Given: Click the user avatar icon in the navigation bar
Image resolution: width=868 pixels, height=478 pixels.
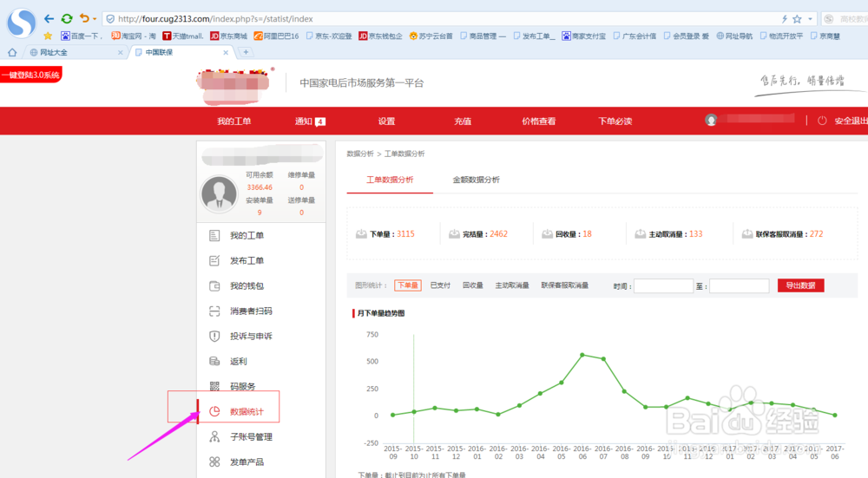Looking at the screenshot, I should pyautogui.click(x=712, y=120).
